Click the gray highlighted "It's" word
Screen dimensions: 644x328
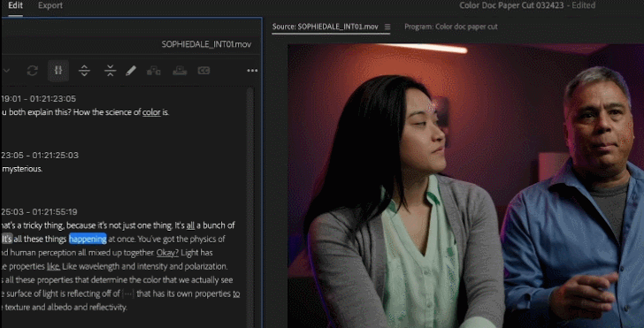(x=7, y=239)
